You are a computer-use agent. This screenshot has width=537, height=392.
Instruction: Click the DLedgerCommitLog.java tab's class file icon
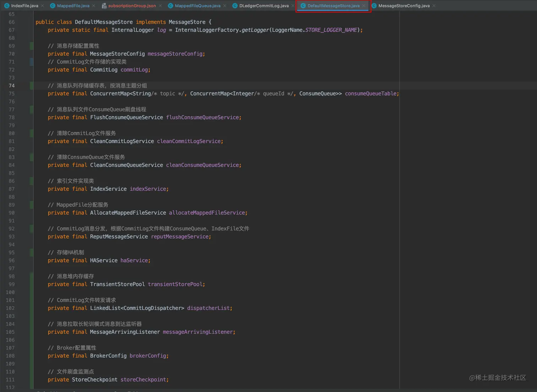235,6
